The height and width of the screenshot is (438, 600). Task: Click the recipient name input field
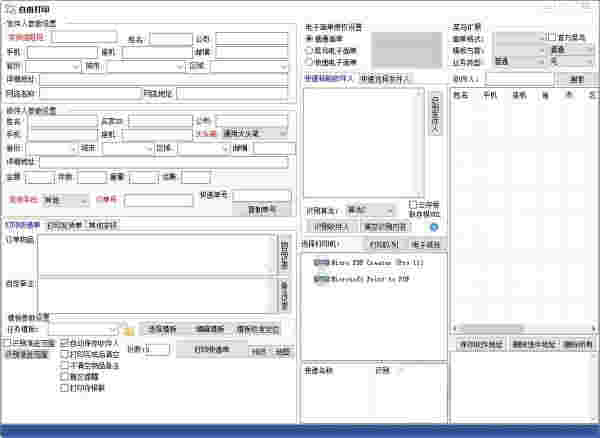point(64,121)
